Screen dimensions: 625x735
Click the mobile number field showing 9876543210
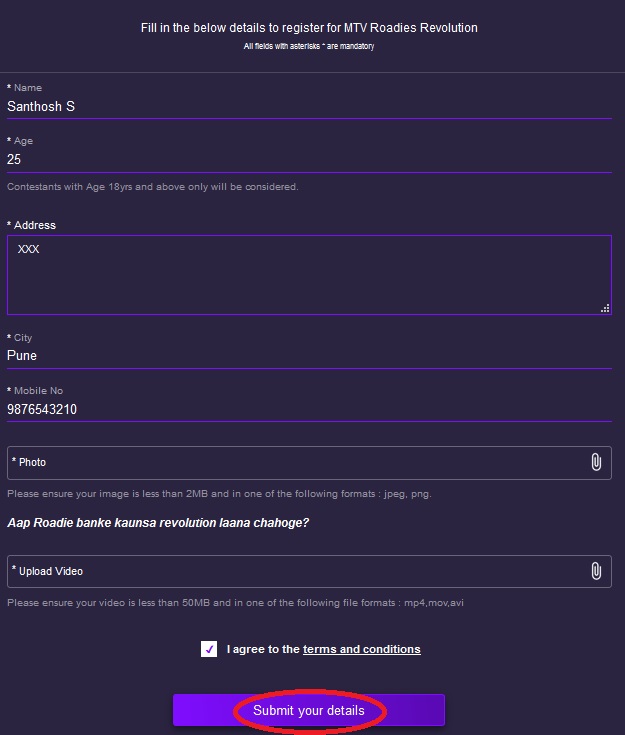click(300, 409)
